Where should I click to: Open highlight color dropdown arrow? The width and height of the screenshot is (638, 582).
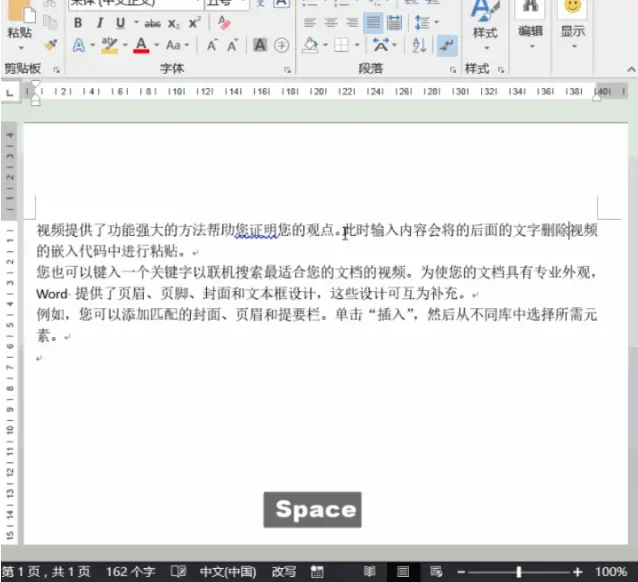tap(125, 45)
